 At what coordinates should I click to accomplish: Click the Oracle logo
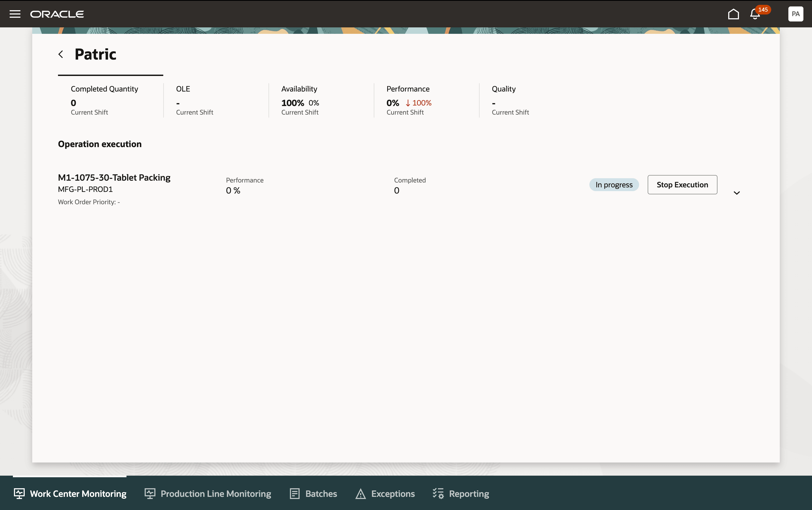point(57,14)
